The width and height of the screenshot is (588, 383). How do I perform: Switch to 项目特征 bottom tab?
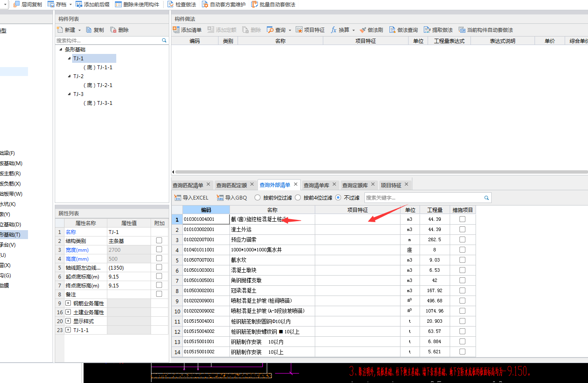tap(391, 185)
